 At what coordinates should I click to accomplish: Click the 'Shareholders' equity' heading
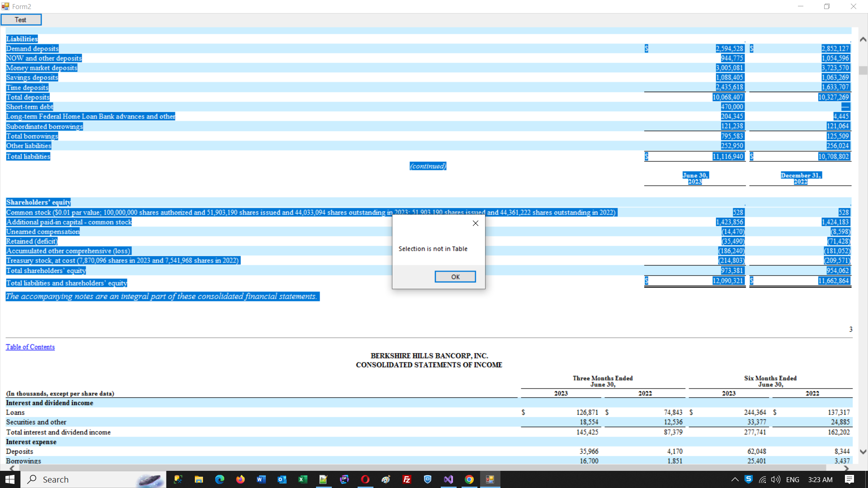38,202
